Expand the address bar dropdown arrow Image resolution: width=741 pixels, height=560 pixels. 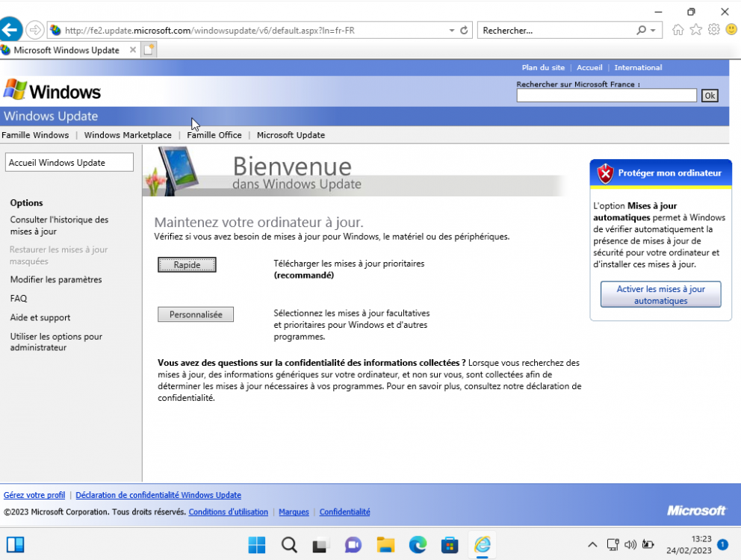click(452, 31)
